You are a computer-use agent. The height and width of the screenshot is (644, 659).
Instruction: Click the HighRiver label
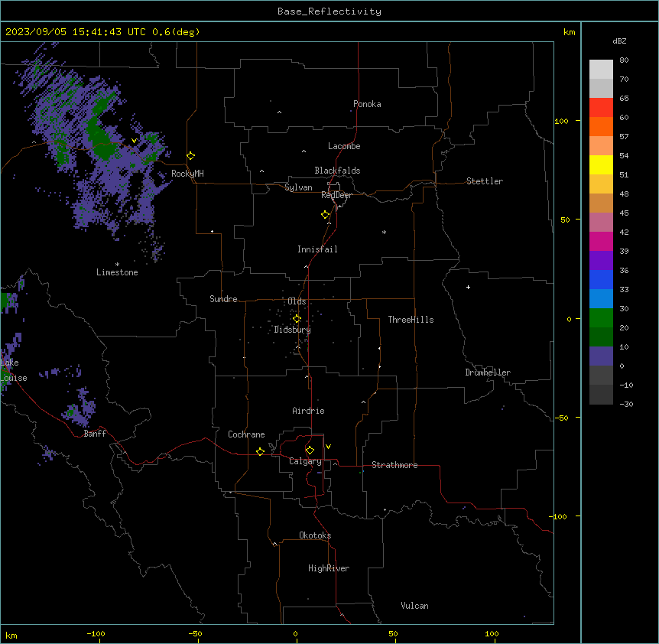(329, 568)
